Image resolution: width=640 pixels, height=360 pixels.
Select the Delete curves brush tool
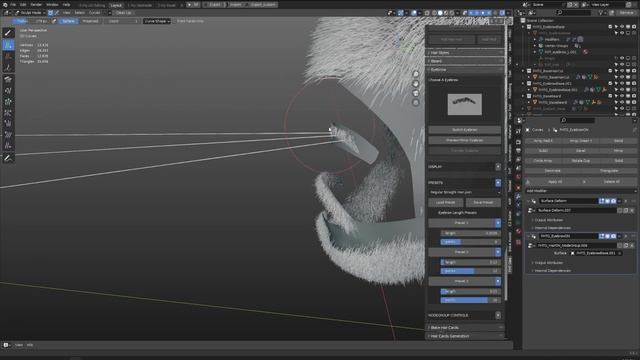8,56
